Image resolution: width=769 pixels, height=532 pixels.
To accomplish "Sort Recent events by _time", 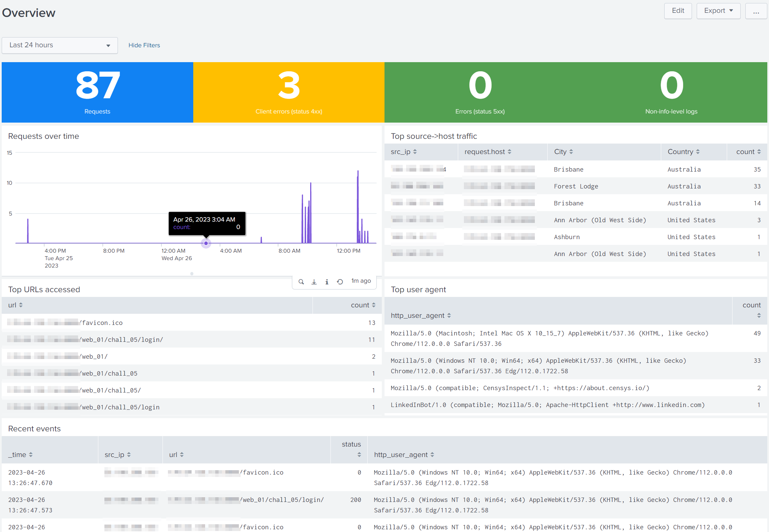I will [x=20, y=455].
